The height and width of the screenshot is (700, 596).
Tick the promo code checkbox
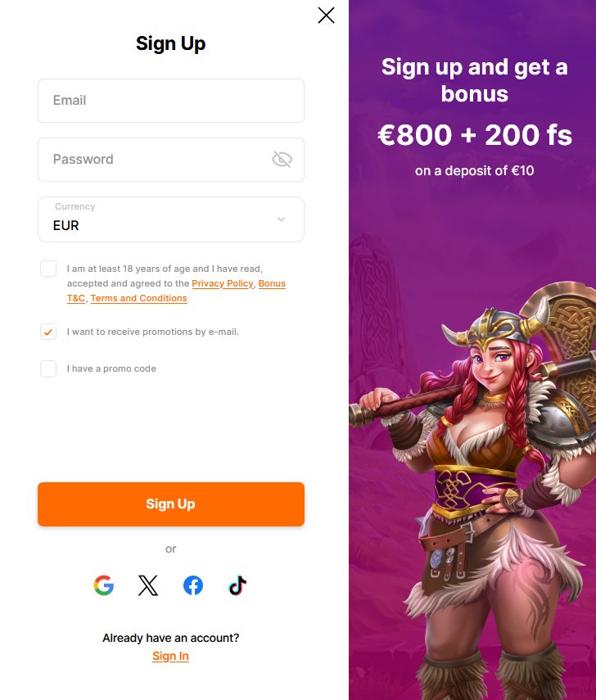(x=48, y=368)
